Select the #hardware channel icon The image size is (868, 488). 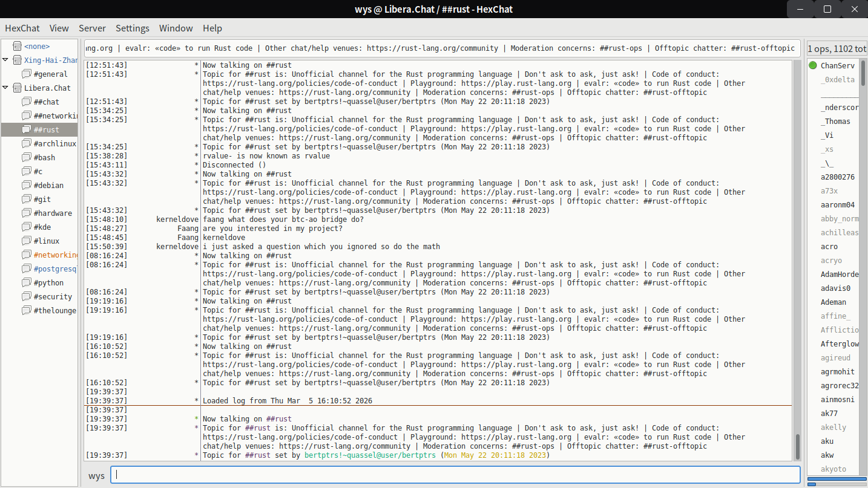[27, 213]
